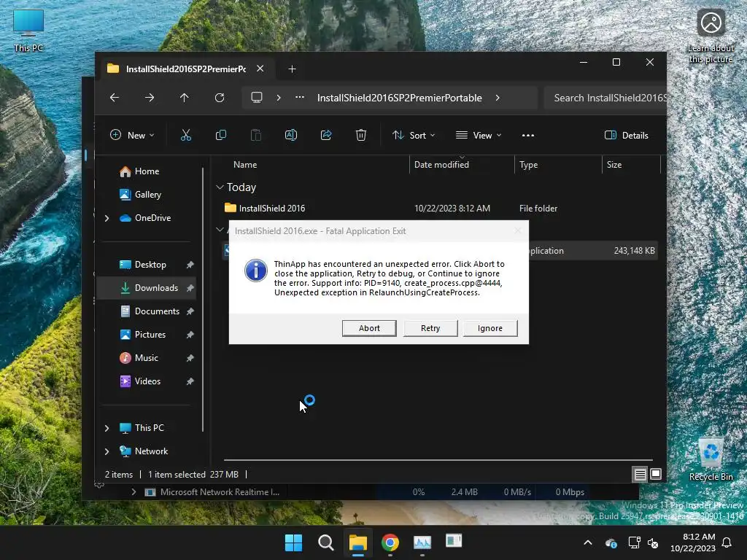Open the Windows Start menu
This screenshot has height=560, width=747.
pos(293,542)
